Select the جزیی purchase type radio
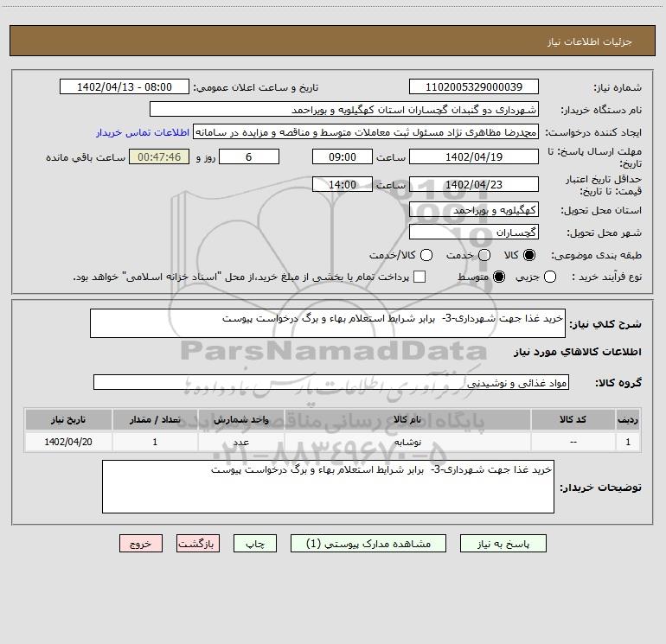The height and width of the screenshot is (644, 666). point(550,277)
